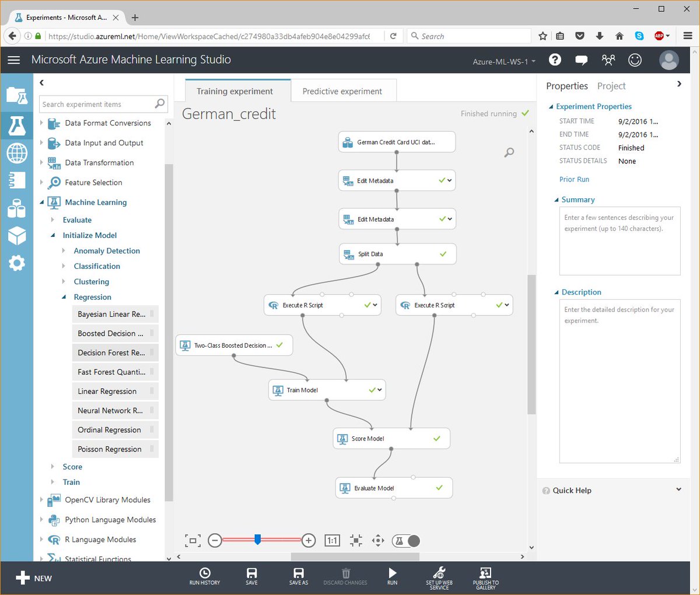Click the Save icon

point(251,576)
